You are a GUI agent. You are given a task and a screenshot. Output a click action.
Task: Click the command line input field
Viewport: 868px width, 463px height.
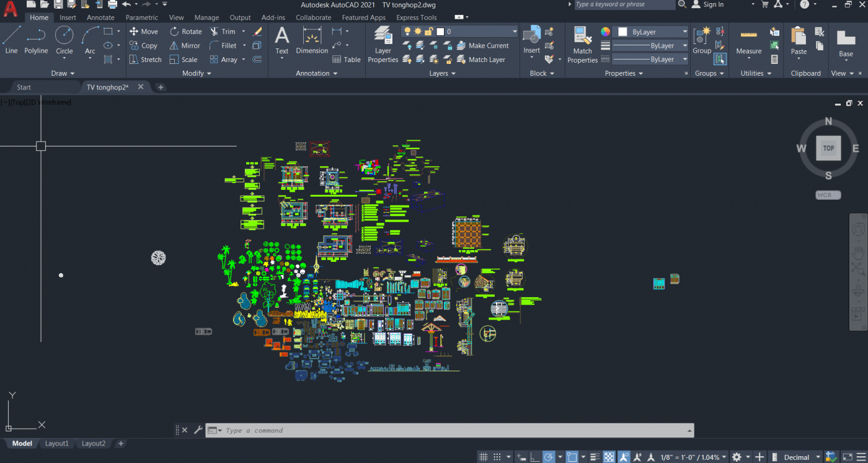coord(453,430)
